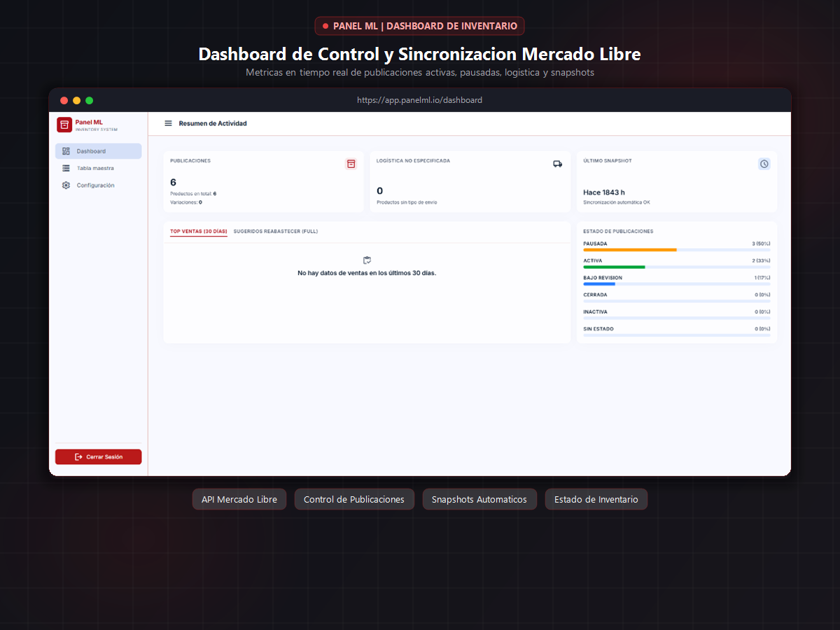Click the logout arrow icon in Cerrar Sesión

pyautogui.click(x=78, y=457)
